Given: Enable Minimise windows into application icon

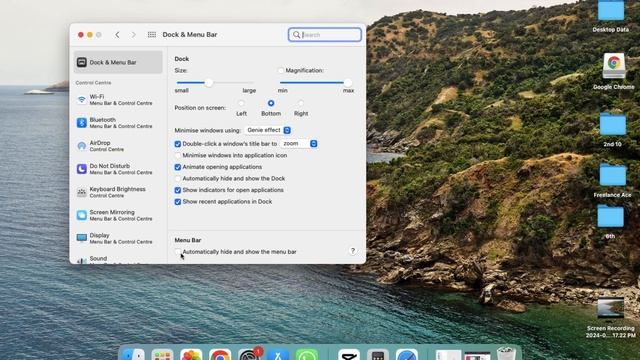Looking at the screenshot, I should coord(178,156).
